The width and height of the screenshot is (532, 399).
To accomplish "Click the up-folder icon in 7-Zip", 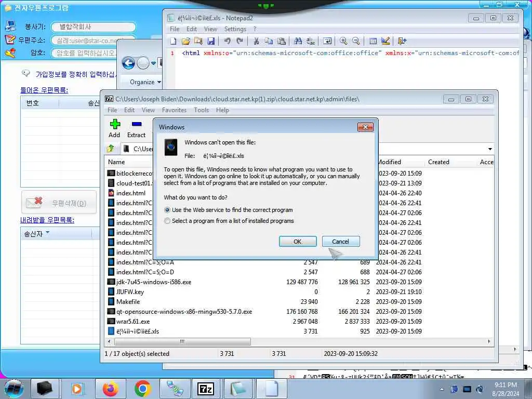I will coord(111,149).
